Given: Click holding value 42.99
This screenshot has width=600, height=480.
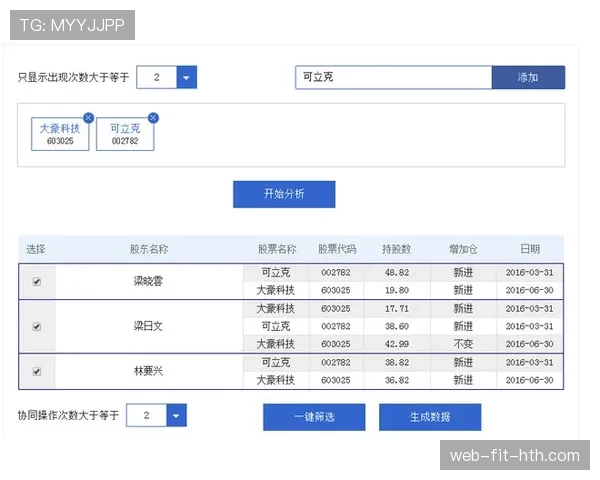Looking at the screenshot, I should [397, 344].
